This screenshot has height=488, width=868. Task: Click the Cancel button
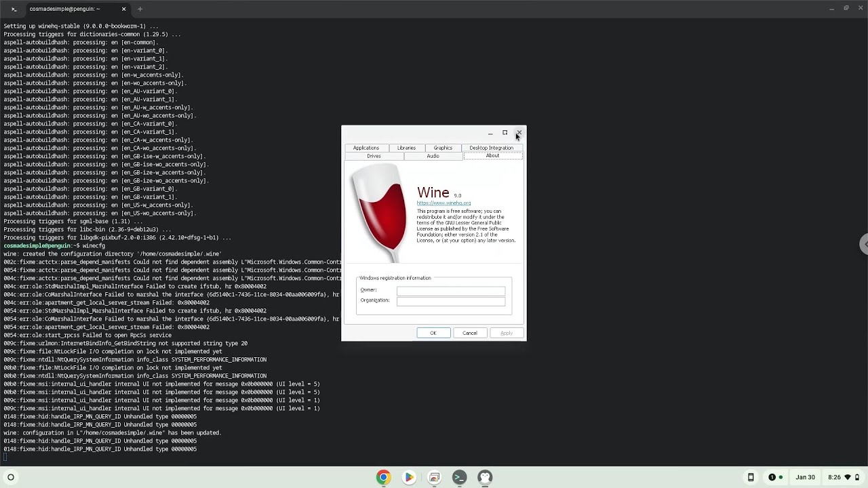tap(470, 333)
